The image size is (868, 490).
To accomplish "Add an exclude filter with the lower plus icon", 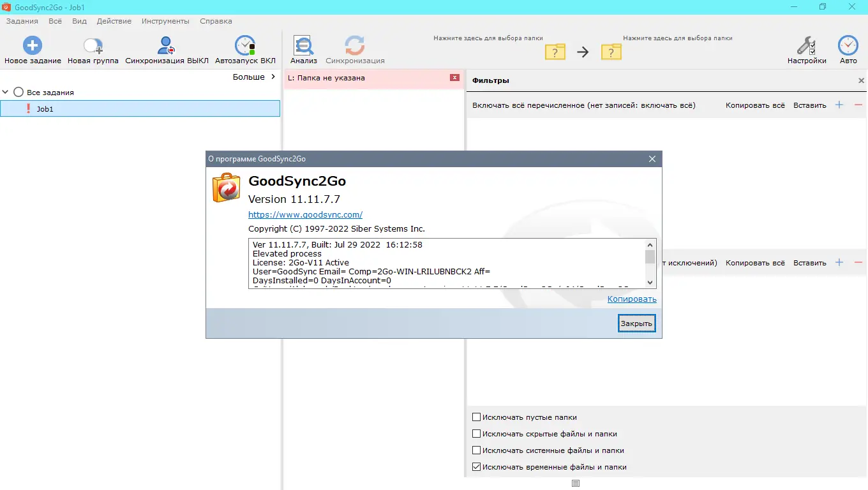I will [839, 262].
